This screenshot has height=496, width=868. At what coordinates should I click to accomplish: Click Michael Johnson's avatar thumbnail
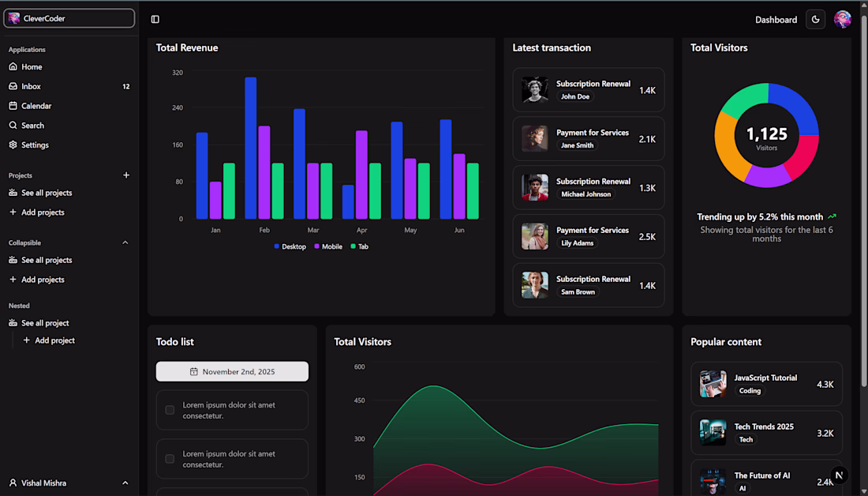click(535, 187)
